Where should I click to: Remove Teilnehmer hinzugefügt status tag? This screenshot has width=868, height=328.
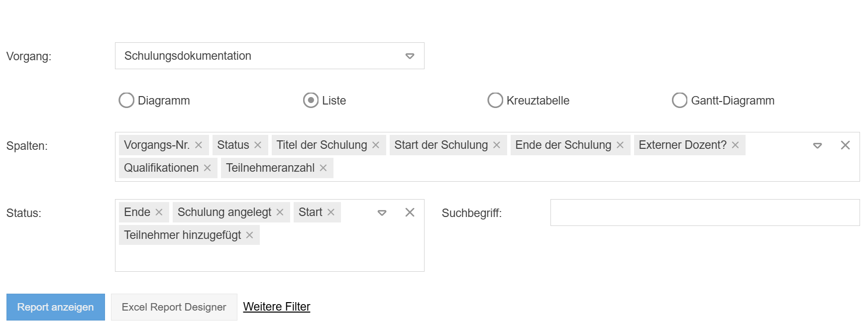(x=250, y=235)
